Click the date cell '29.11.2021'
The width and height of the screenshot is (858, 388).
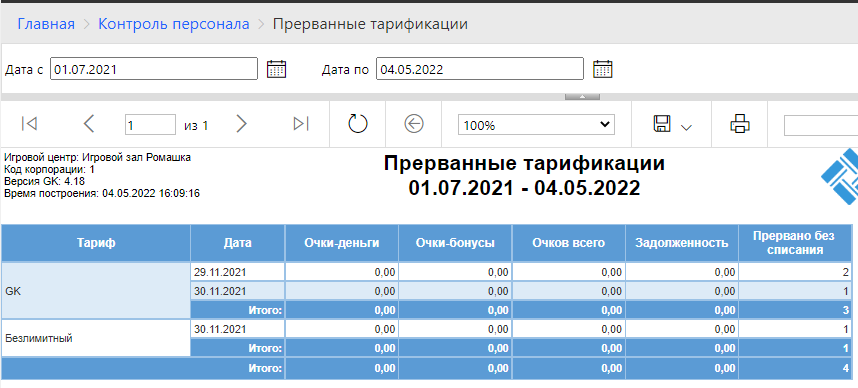pyautogui.click(x=237, y=272)
